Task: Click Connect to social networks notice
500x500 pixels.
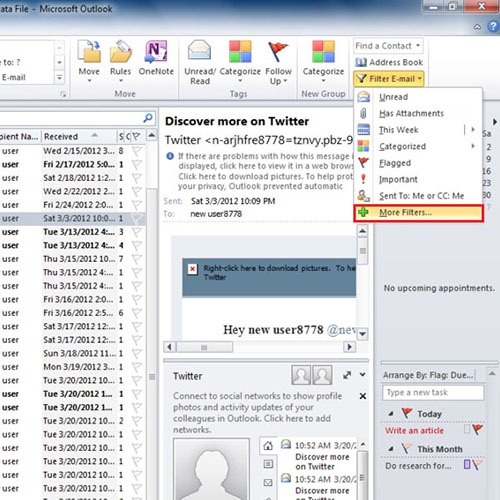Action: [258, 413]
